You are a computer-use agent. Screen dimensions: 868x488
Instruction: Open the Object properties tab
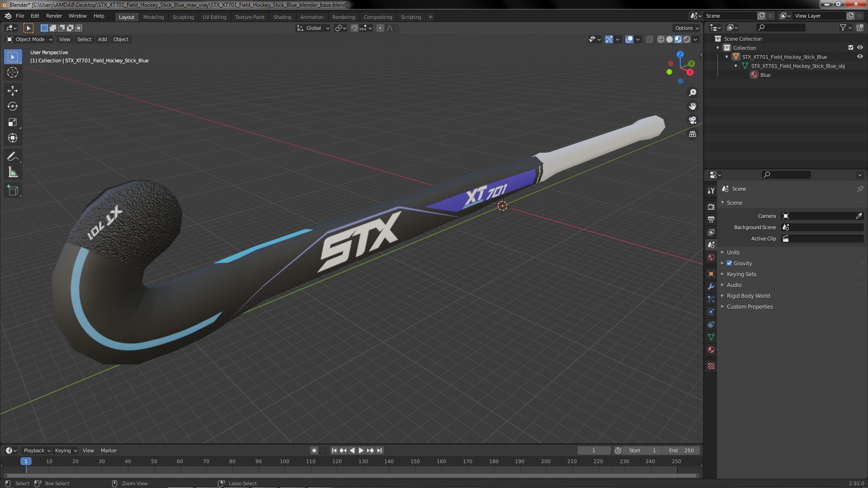(711, 274)
